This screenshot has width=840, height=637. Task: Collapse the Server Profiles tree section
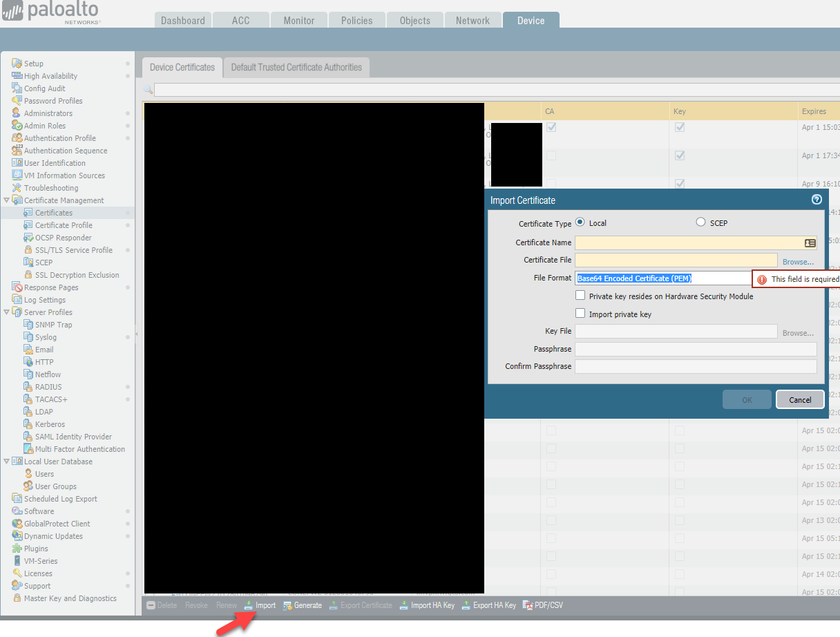6,312
